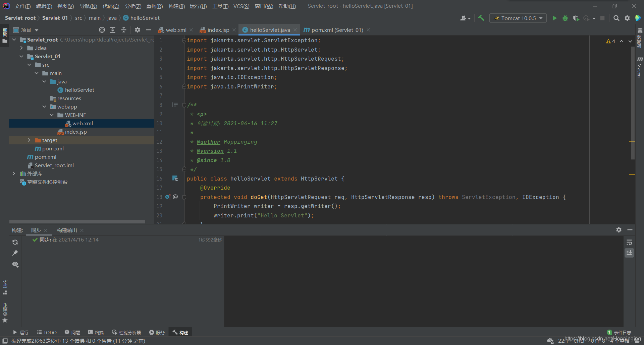Click the pin tab icon in build panel
644x345 pixels.
pos(15,253)
